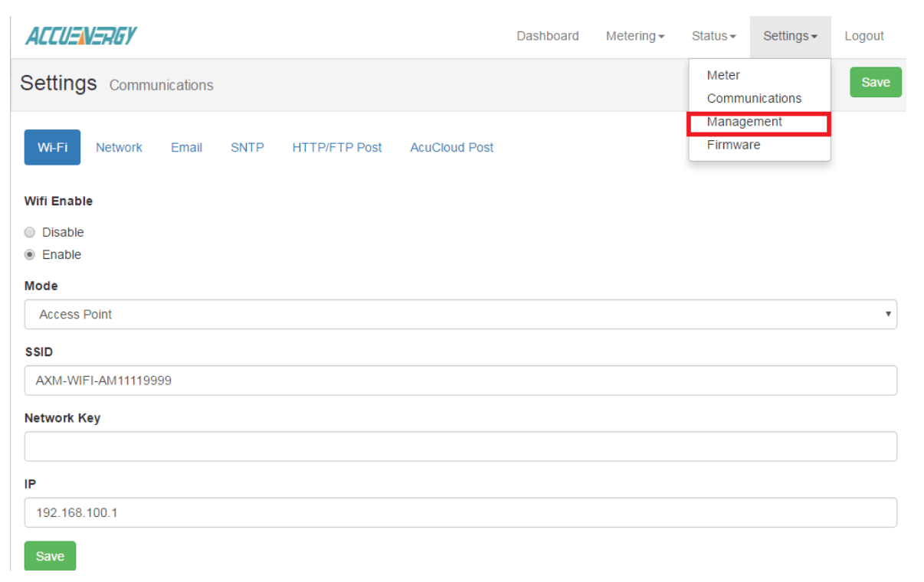Expand the Metering dropdown menu

[x=634, y=36]
